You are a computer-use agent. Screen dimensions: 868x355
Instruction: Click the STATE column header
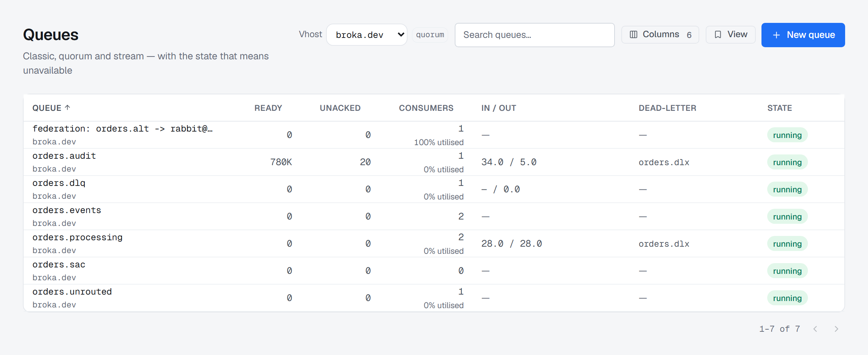coord(780,108)
